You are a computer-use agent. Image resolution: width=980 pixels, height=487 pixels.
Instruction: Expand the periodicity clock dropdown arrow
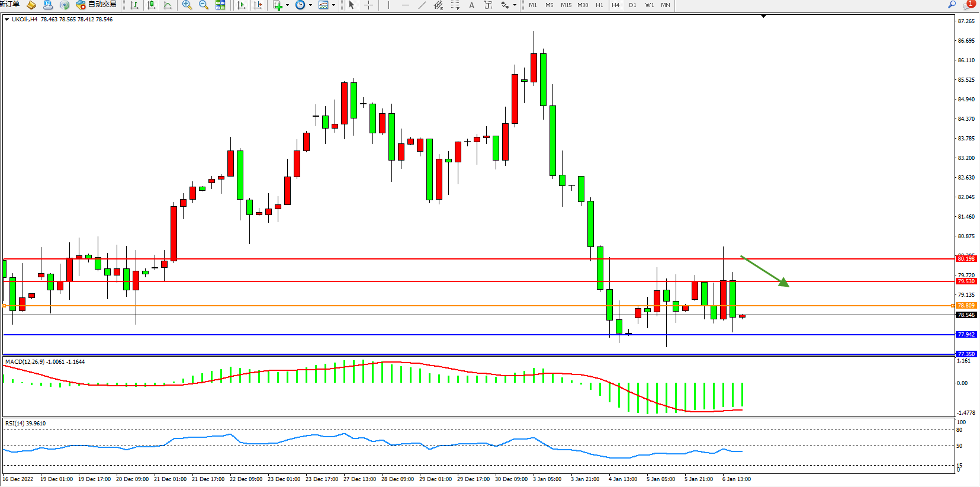click(x=310, y=5)
